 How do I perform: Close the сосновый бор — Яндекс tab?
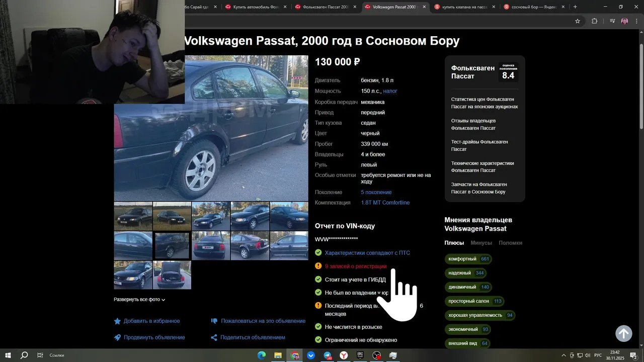(x=563, y=7)
